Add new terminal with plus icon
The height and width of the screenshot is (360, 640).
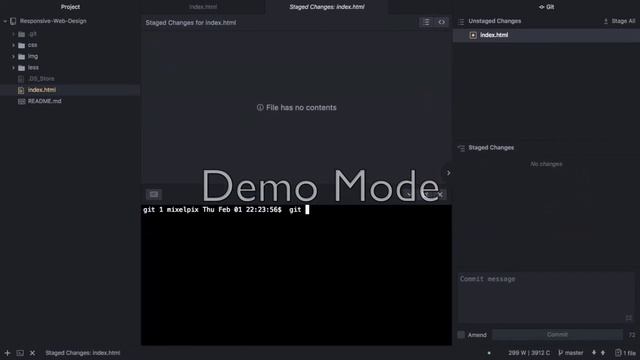[7, 353]
